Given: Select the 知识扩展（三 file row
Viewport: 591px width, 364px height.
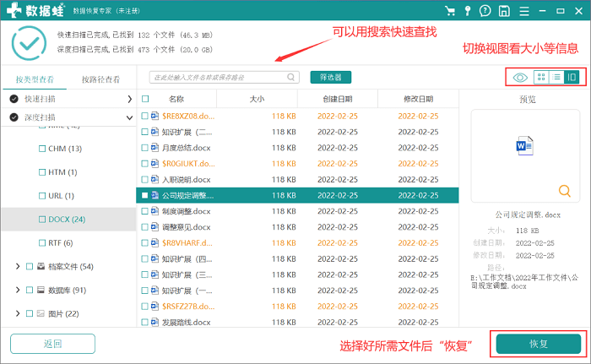Looking at the screenshot, I should point(297,274).
